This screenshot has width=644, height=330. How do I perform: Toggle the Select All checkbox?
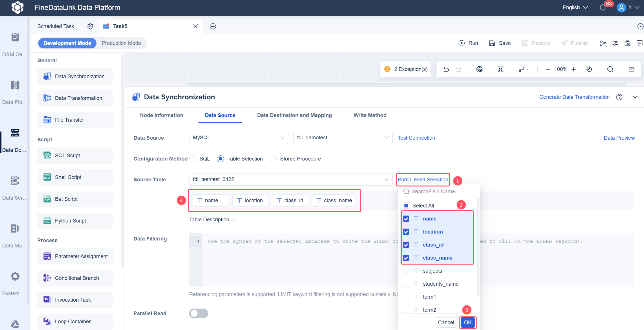tap(406, 206)
